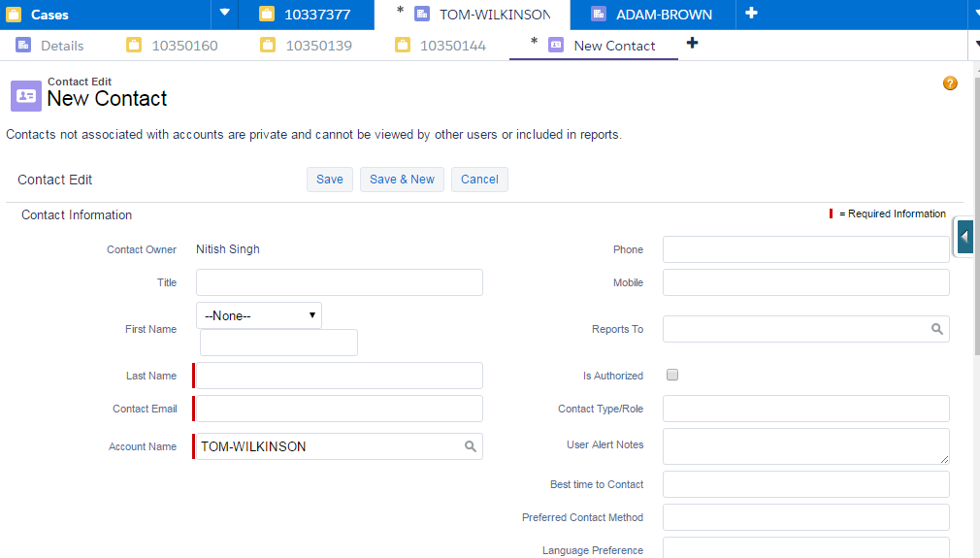The width and height of the screenshot is (980, 558).
Task: Check the Is Authorized checkbox
Action: pos(672,376)
